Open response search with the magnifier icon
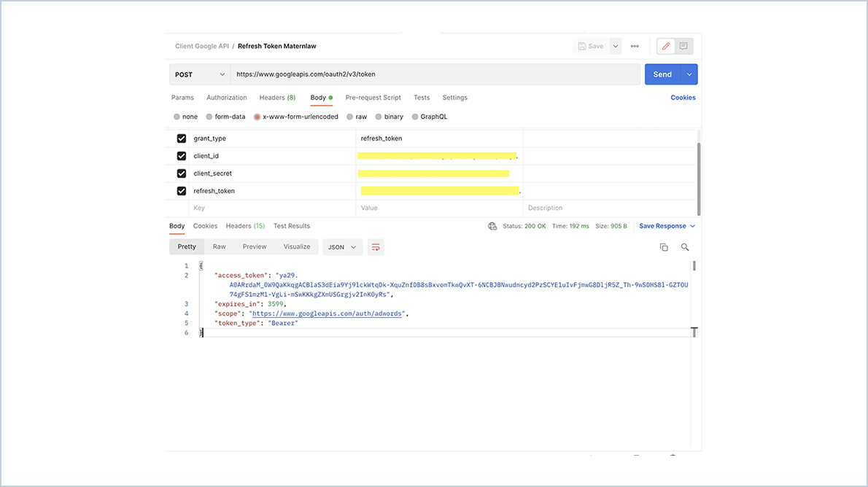This screenshot has height=487, width=868. click(684, 247)
